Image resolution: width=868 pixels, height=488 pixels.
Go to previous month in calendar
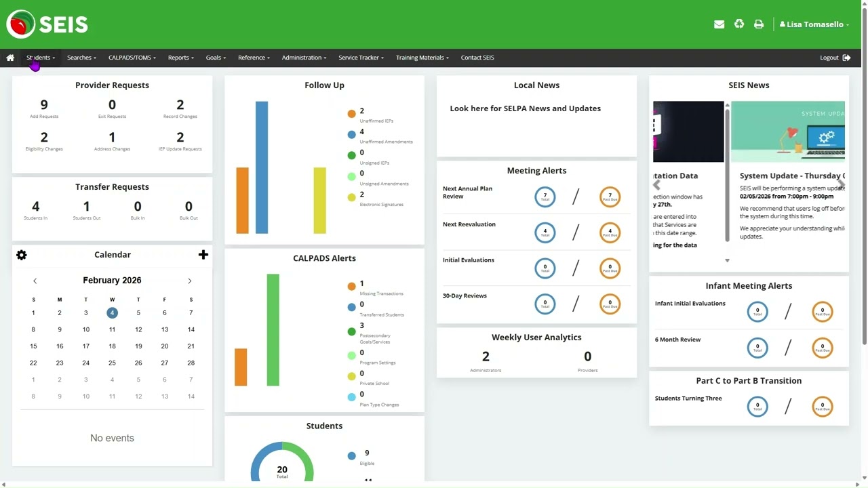35,281
